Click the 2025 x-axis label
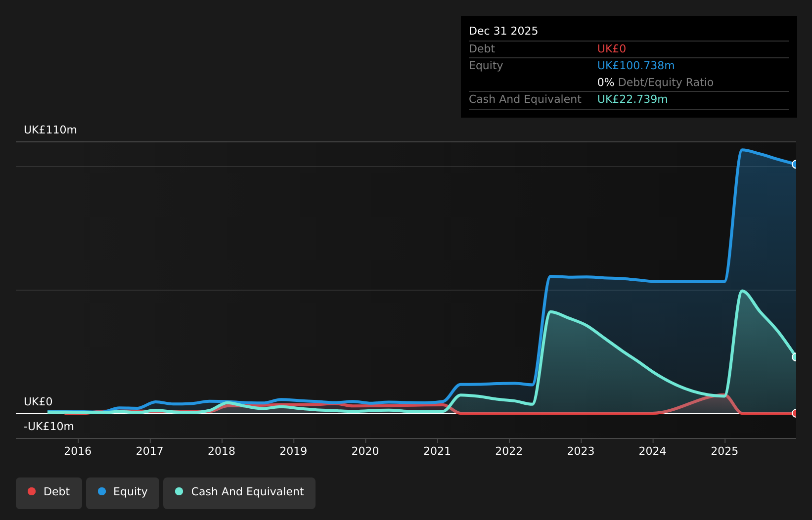The height and width of the screenshot is (520, 812). click(x=724, y=451)
